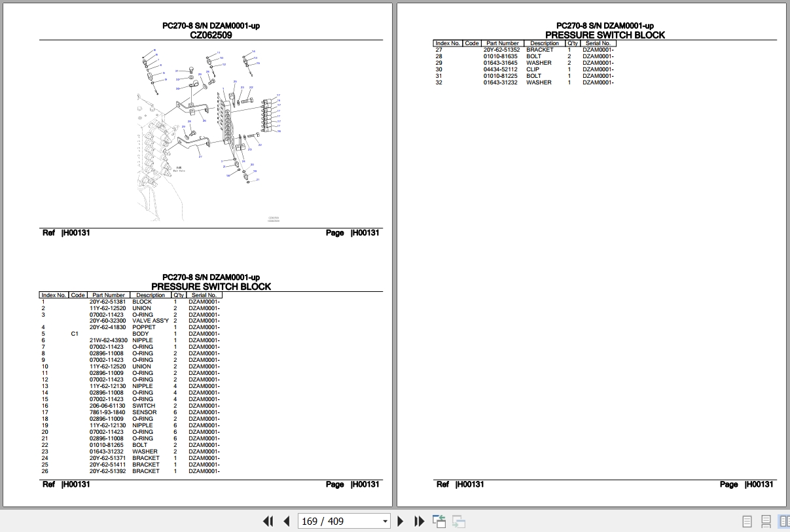
Task: Jump to the last page
Action: (x=420, y=522)
